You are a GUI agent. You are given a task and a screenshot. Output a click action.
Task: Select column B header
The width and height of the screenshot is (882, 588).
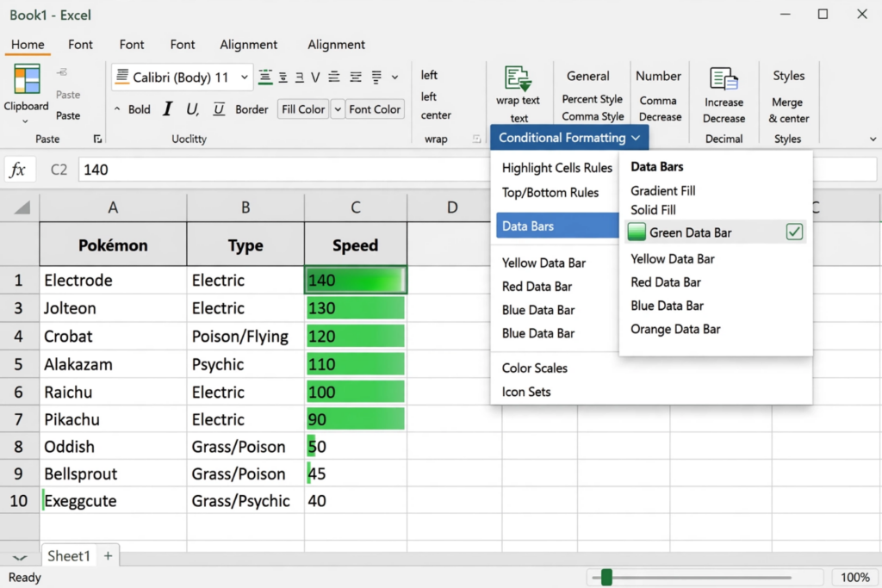coord(245,207)
